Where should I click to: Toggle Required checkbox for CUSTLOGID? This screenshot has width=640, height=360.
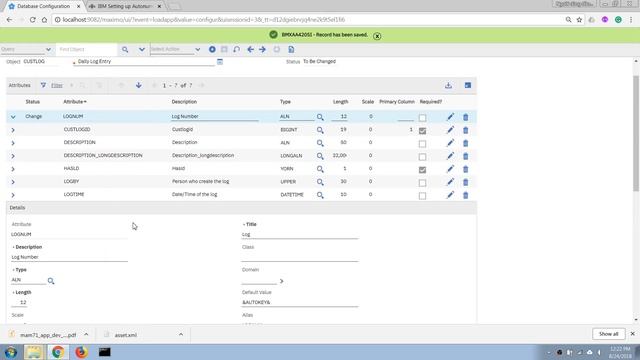click(x=422, y=131)
